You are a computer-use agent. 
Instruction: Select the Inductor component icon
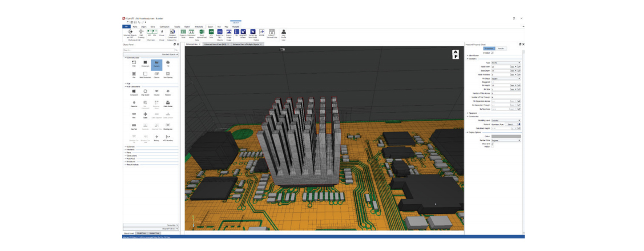click(x=156, y=91)
